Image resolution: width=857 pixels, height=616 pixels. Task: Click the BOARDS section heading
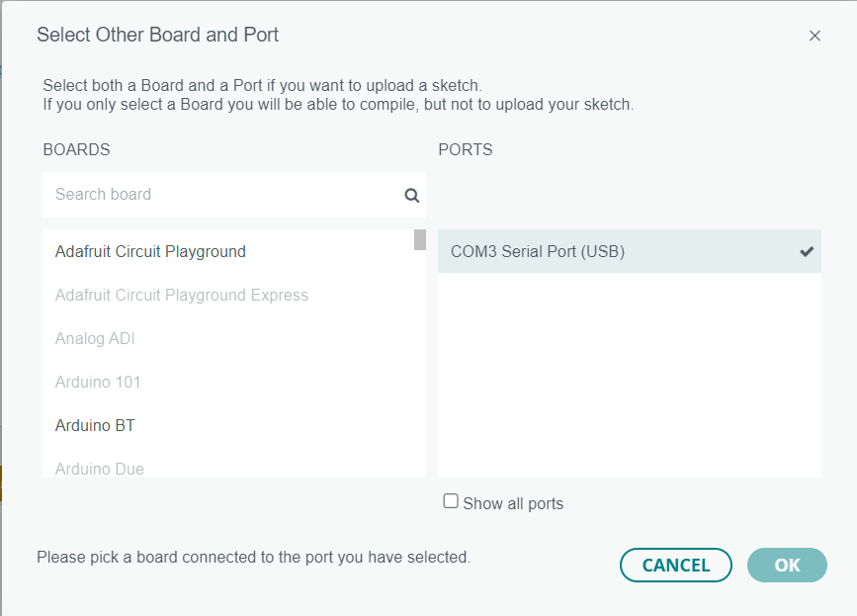pyautogui.click(x=76, y=149)
